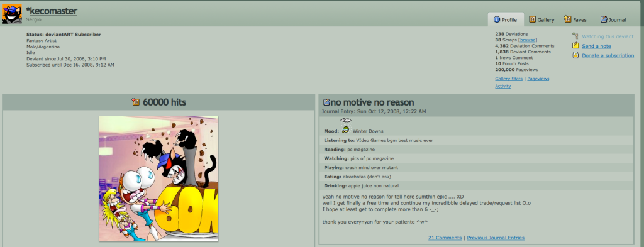Select the Watching: pics of pc magazine row

476,158
